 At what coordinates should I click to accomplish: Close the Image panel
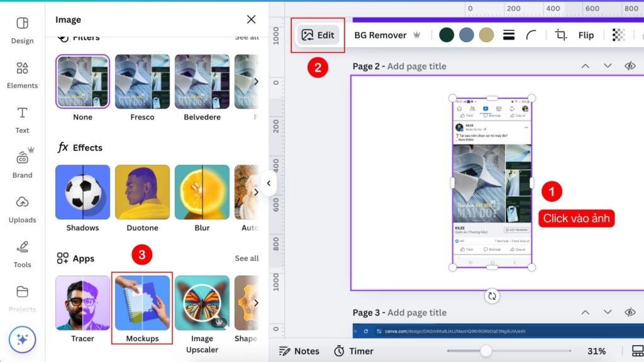[251, 19]
